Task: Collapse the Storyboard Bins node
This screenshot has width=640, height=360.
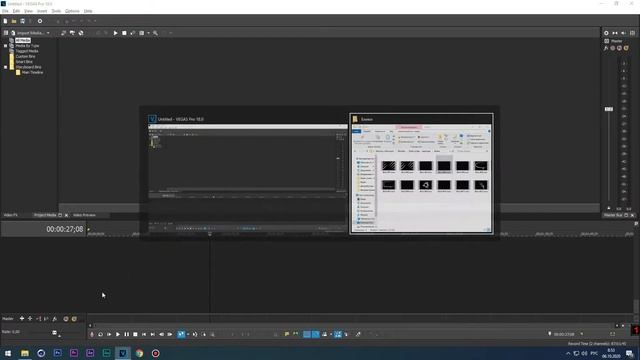Action: [5, 67]
